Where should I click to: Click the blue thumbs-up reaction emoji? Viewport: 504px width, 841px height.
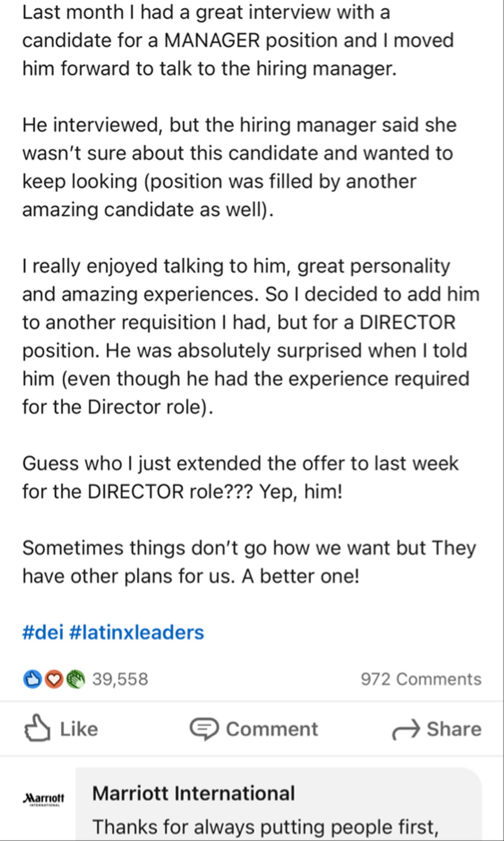point(33,679)
